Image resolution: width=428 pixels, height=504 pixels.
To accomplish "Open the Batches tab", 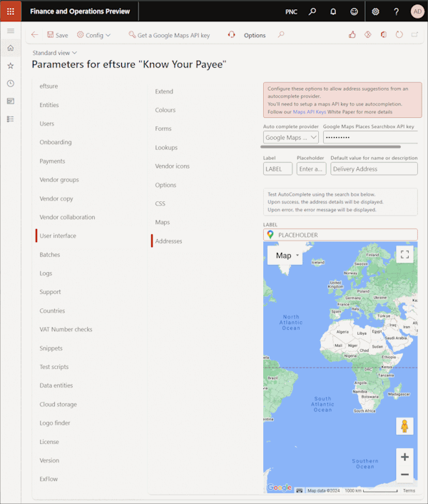I will pos(50,255).
